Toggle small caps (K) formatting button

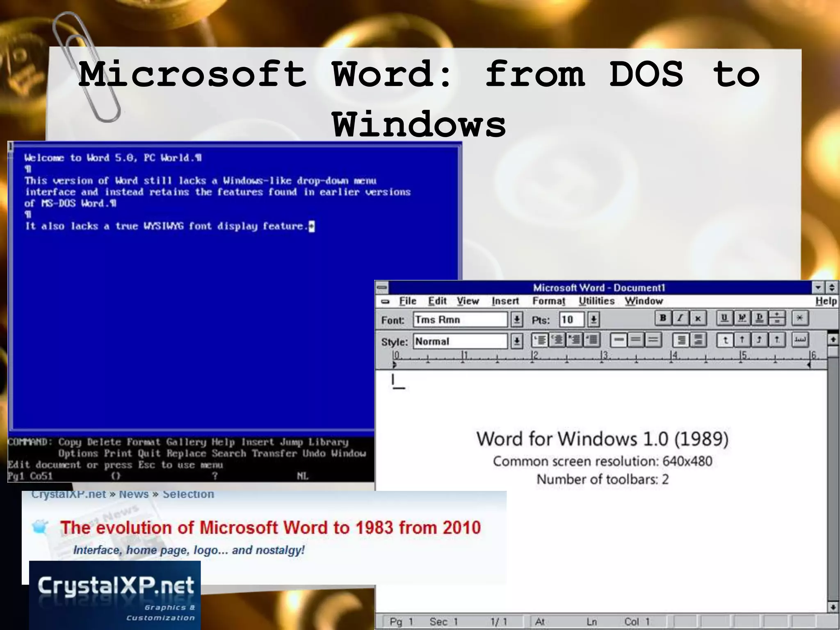[698, 318]
